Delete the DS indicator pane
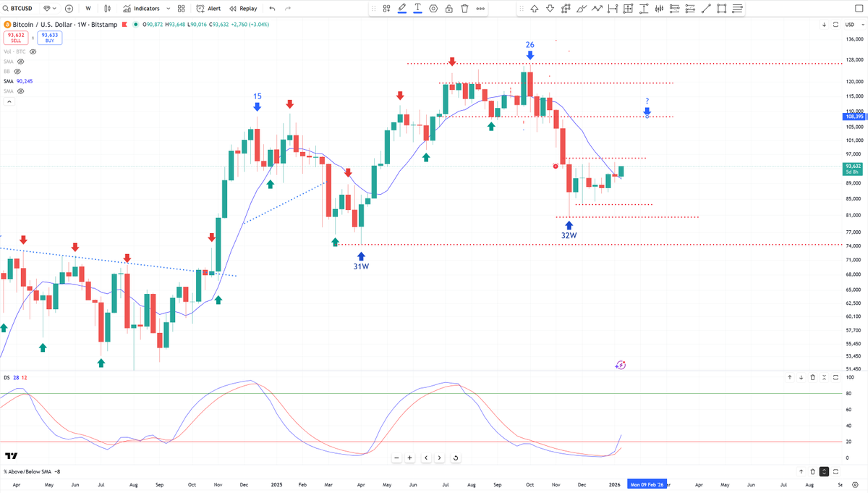 click(812, 377)
